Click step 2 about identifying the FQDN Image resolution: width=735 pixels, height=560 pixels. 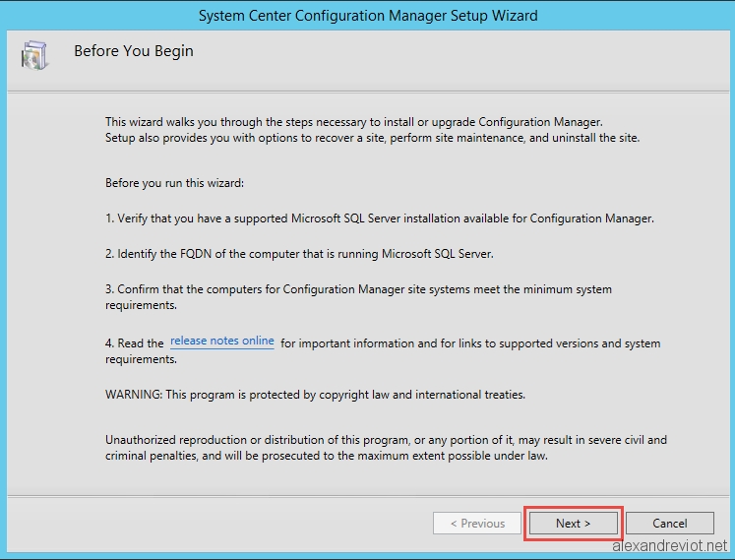coord(299,254)
